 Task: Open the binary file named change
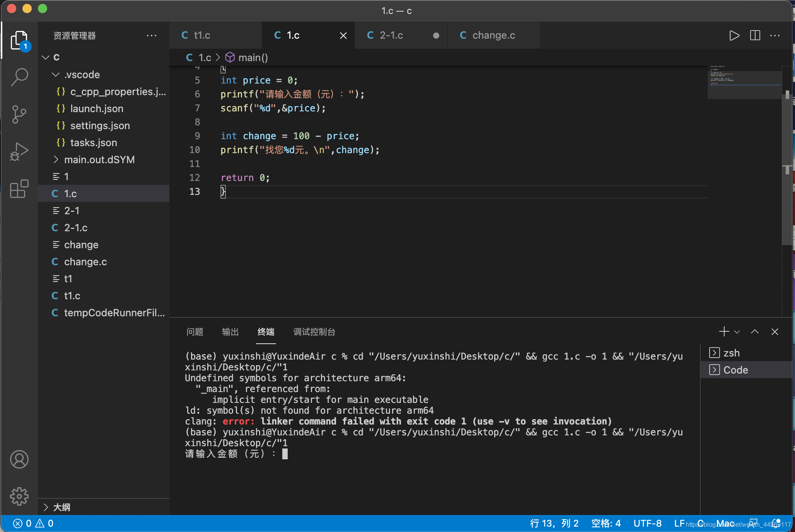click(104, 244)
